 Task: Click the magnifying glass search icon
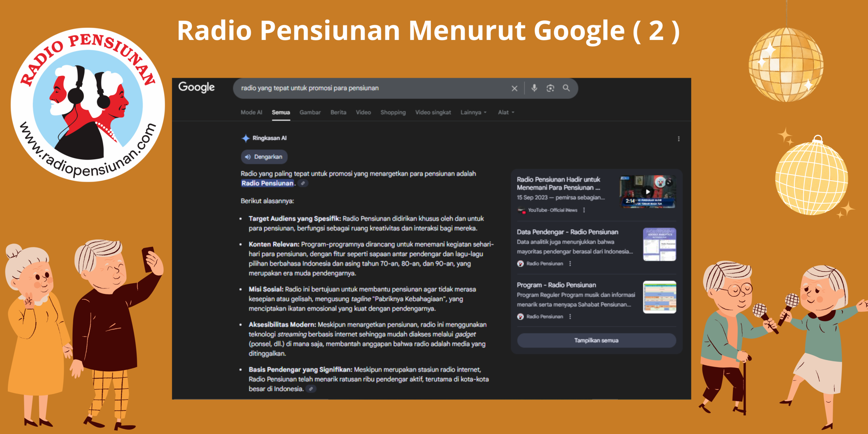coord(566,88)
